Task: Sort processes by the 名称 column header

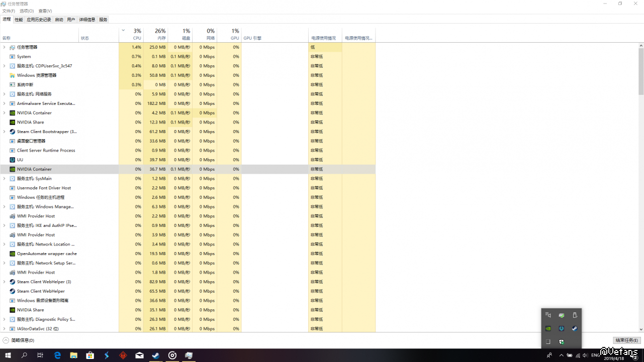Action: [39, 35]
